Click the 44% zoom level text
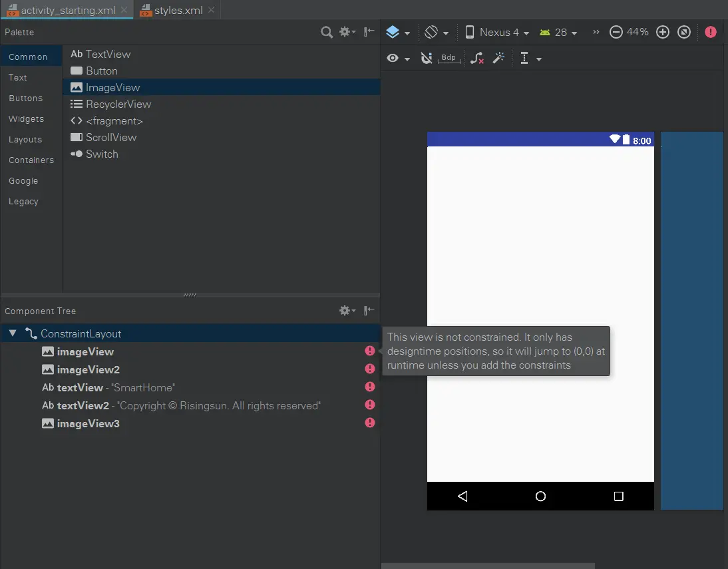 [x=637, y=32]
